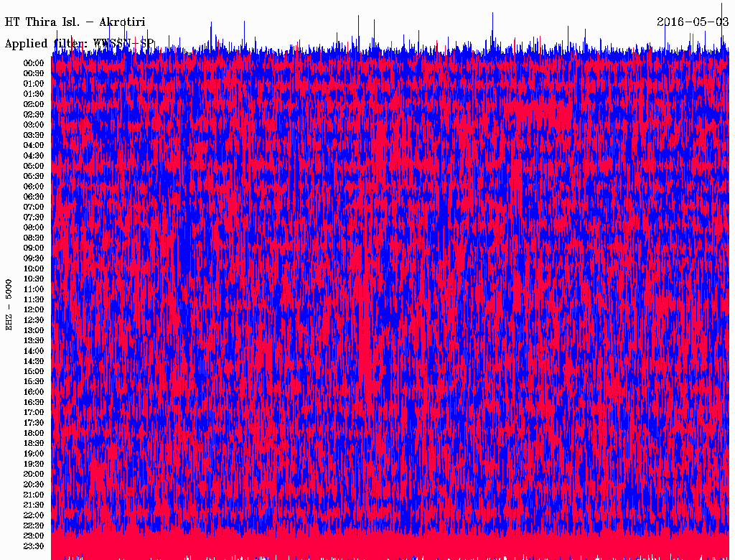
Task: Click the 10:00 time label
Action: pos(34,269)
